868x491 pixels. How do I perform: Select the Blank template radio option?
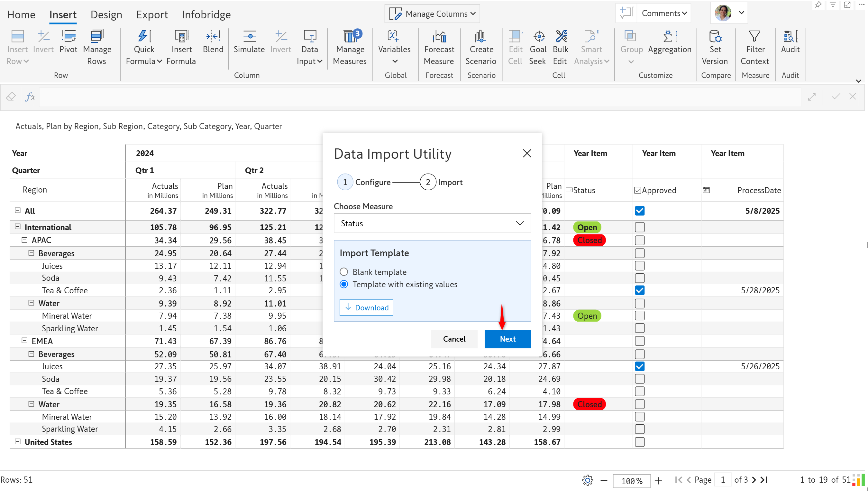pos(344,272)
